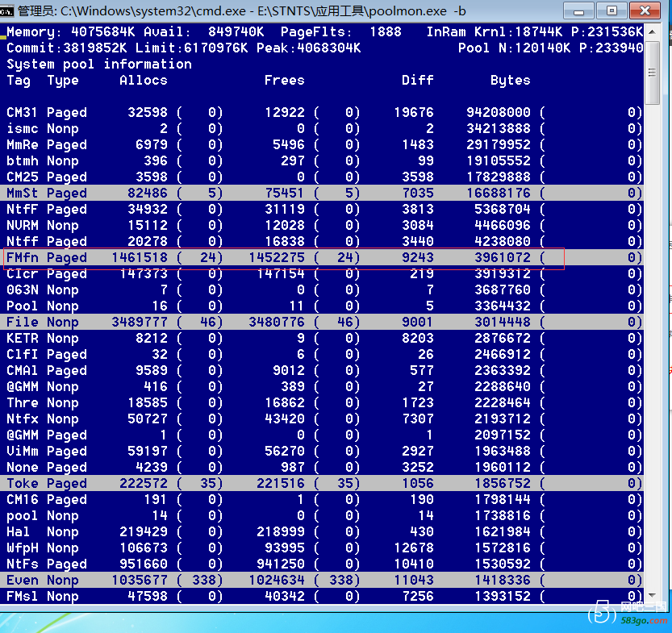Click the WfpH diff value 12678
Screen dimensions: 672x633
(414, 548)
